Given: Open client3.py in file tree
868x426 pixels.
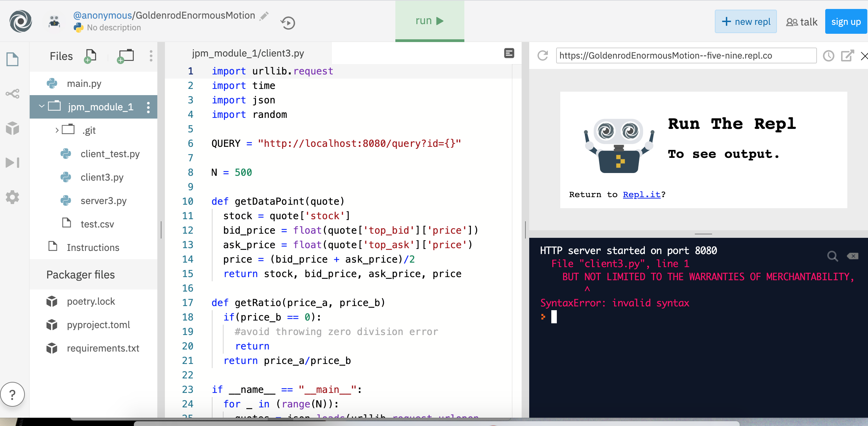Looking at the screenshot, I should point(93,177).
